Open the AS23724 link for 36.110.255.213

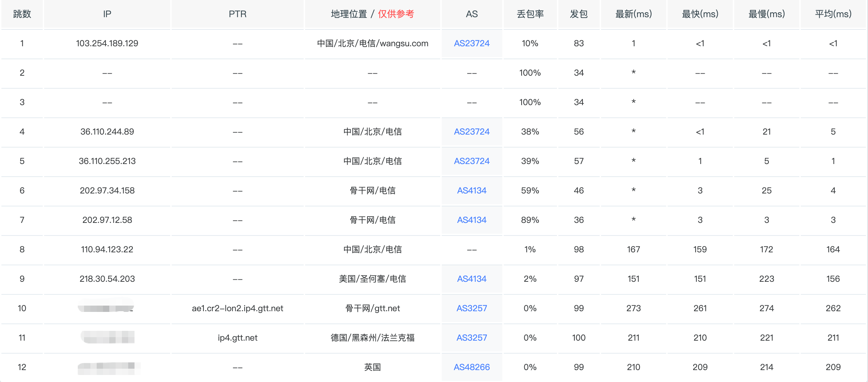pos(471,161)
